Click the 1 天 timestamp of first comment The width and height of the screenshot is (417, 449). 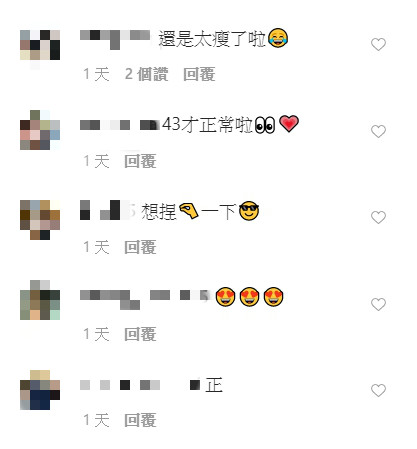click(96, 74)
